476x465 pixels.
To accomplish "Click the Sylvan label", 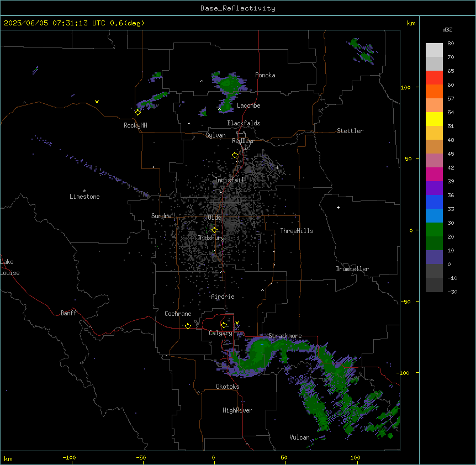I will [215, 135].
